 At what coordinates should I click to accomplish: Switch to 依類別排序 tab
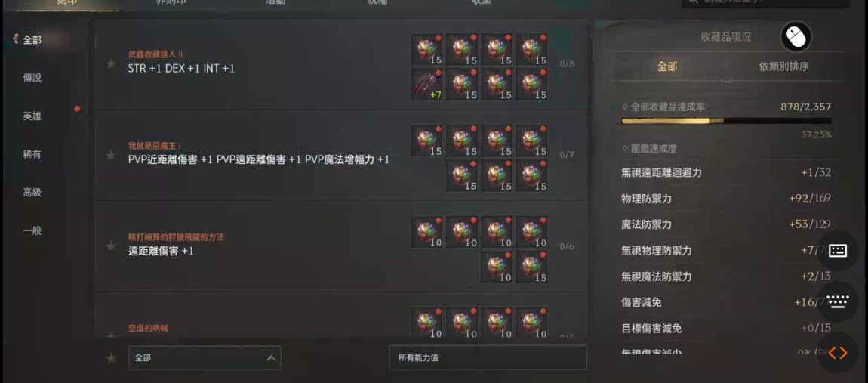(783, 66)
